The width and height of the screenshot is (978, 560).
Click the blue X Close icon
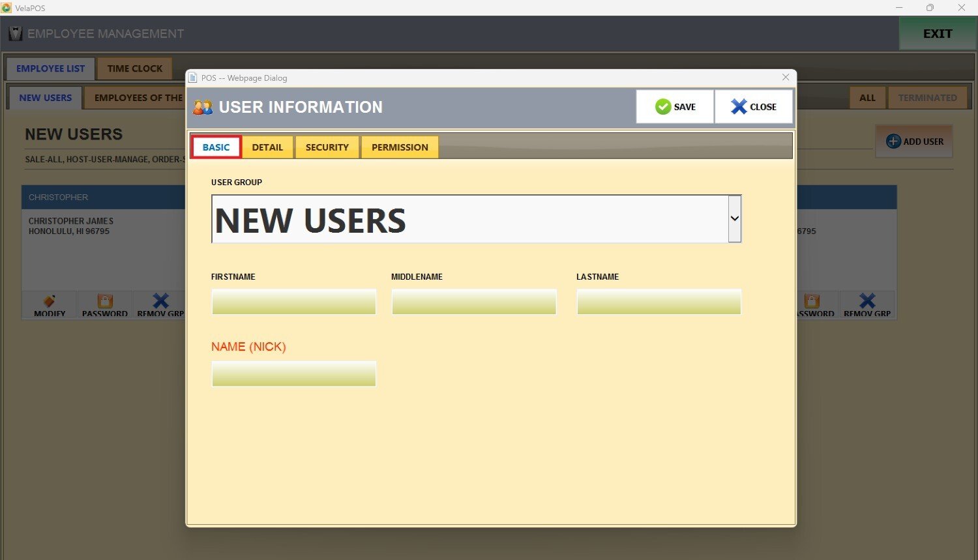tap(739, 107)
